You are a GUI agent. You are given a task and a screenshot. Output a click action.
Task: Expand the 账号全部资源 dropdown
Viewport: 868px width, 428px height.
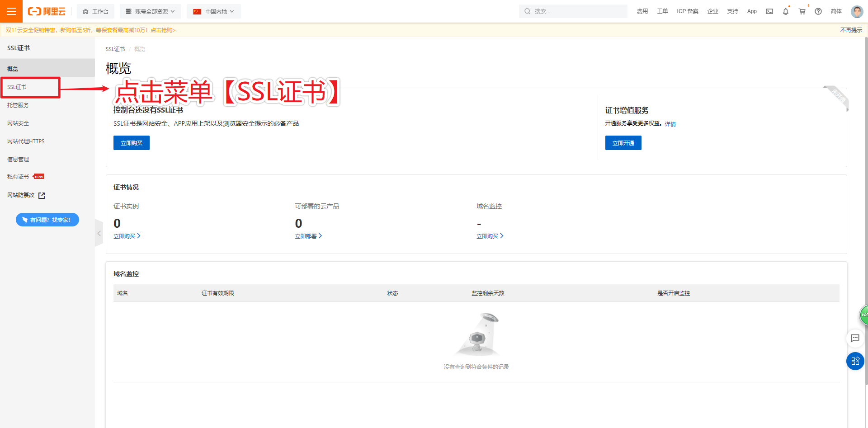(x=150, y=11)
